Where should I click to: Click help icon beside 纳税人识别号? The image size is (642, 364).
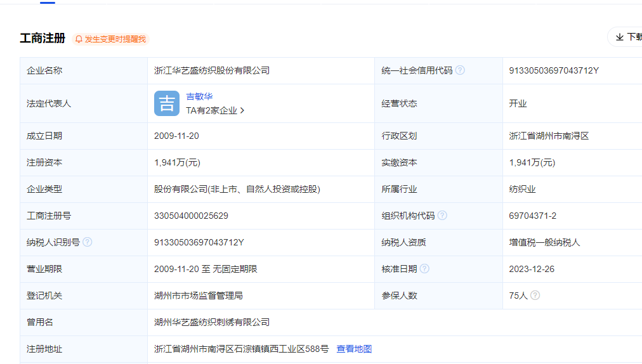coord(87,242)
